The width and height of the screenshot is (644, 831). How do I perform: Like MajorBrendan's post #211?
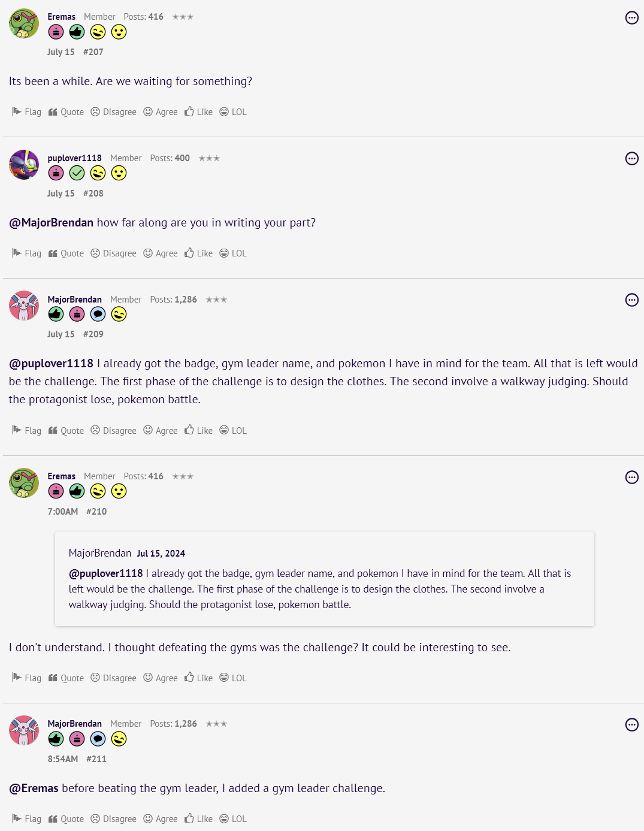click(x=198, y=819)
